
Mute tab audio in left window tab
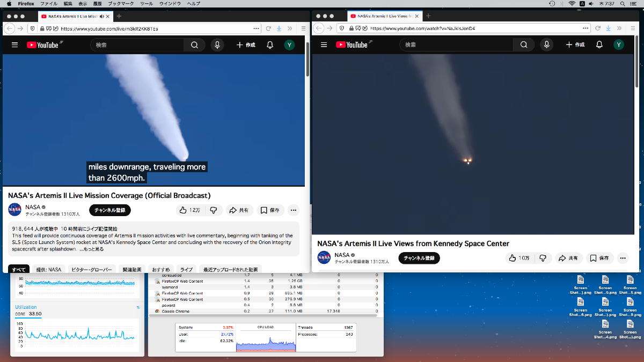[x=102, y=16]
